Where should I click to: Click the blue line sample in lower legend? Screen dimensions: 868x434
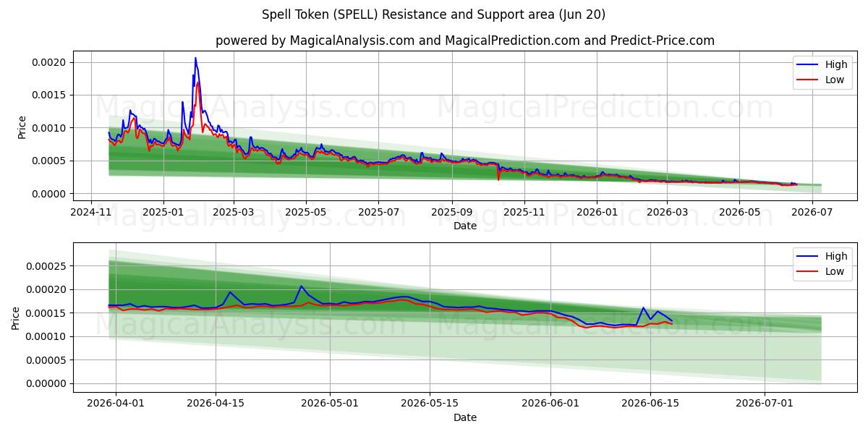808,257
